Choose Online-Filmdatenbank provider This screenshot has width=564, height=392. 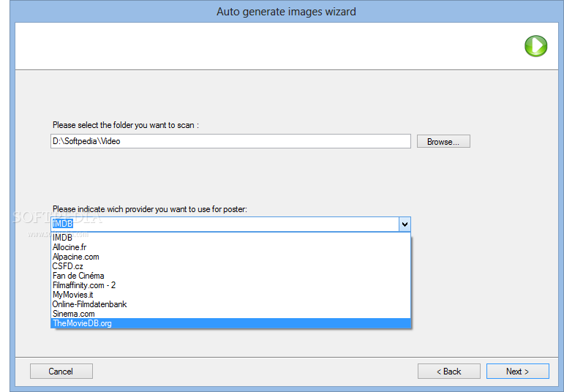(x=230, y=304)
